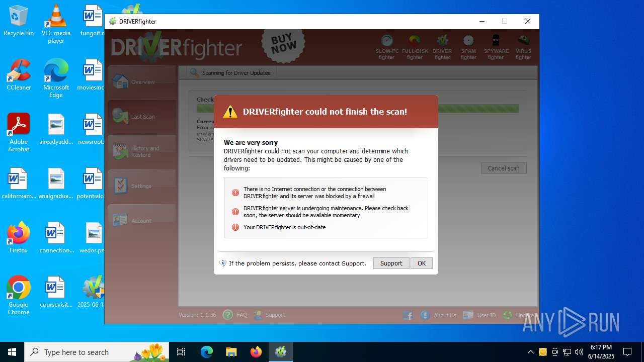Click the Cancel scan button
Image resolution: width=644 pixels, height=362 pixels.
tap(504, 168)
